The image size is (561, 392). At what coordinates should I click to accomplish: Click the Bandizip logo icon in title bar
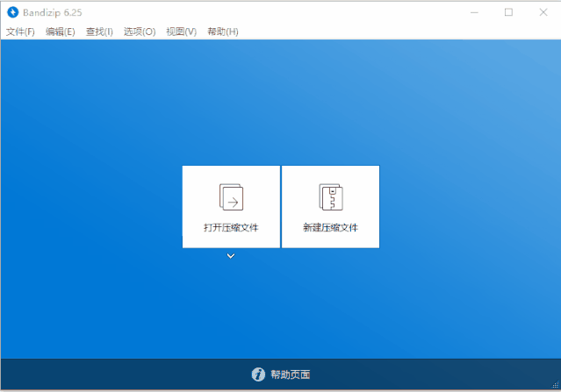12,12
